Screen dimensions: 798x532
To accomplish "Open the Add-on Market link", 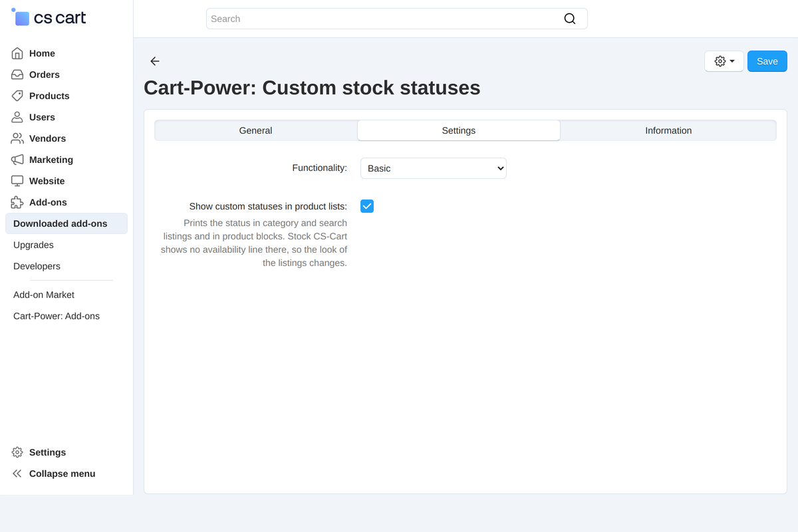I will pyautogui.click(x=44, y=295).
